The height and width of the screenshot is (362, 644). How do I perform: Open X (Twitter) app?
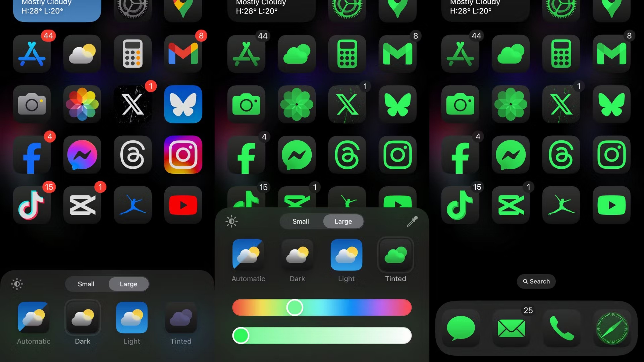pyautogui.click(x=132, y=104)
